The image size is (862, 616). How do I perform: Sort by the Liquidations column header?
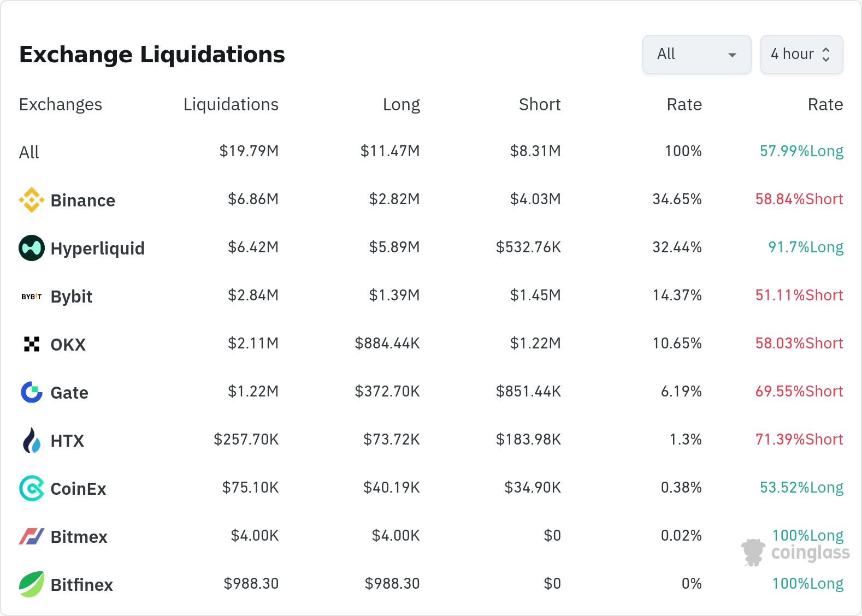(x=231, y=104)
